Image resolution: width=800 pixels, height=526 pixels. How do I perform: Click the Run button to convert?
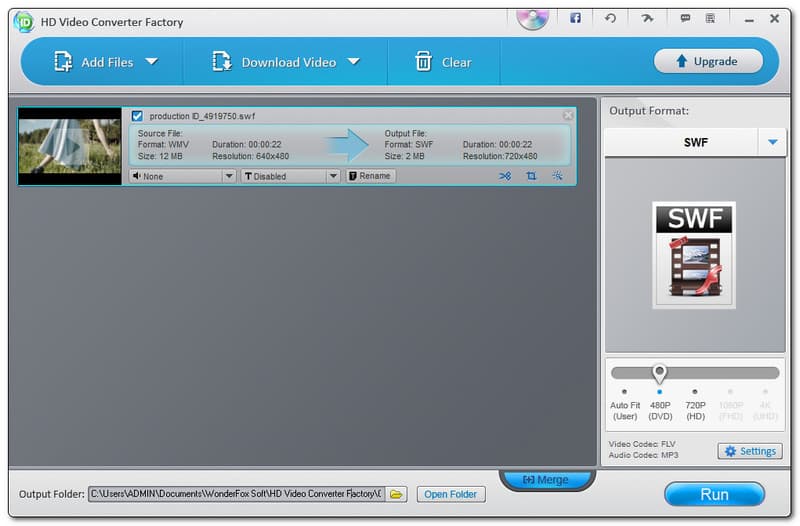tap(714, 494)
